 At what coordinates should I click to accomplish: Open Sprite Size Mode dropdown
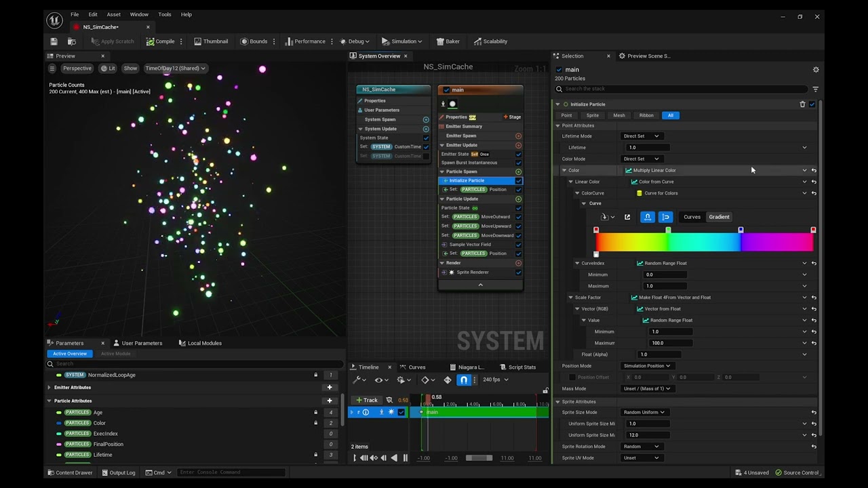[644, 412]
